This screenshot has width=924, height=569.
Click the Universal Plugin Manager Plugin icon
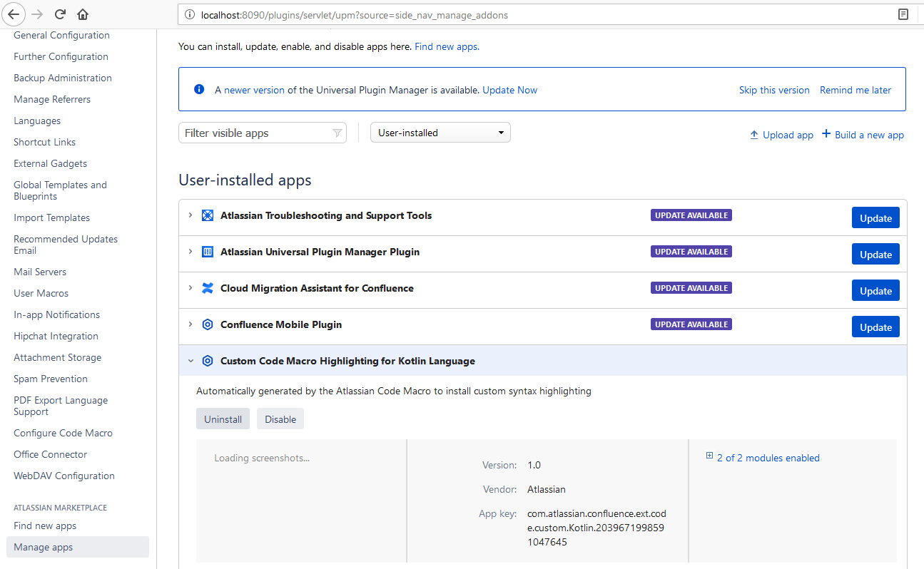point(208,252)
